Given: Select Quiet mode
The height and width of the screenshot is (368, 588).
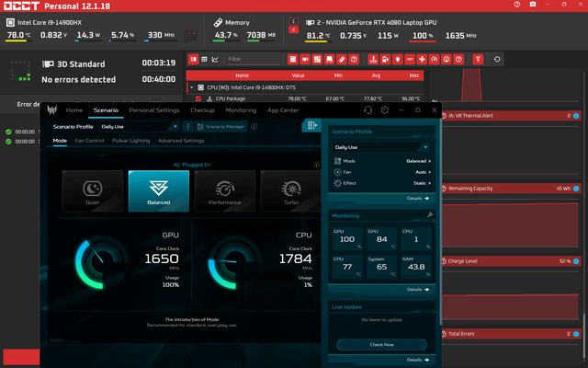Looking at the screenshot, I should point(93,191).
